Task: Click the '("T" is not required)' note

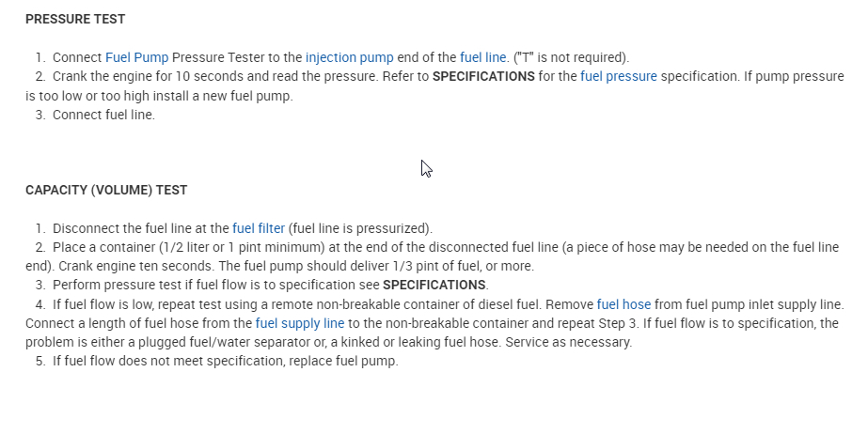Action: click(572, 57)
